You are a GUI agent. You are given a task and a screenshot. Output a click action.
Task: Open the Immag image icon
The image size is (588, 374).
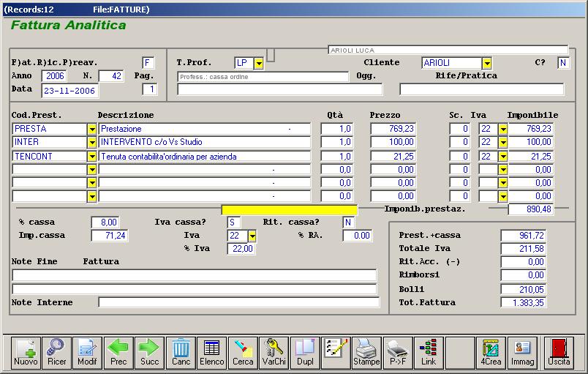[x=522, y=353]
